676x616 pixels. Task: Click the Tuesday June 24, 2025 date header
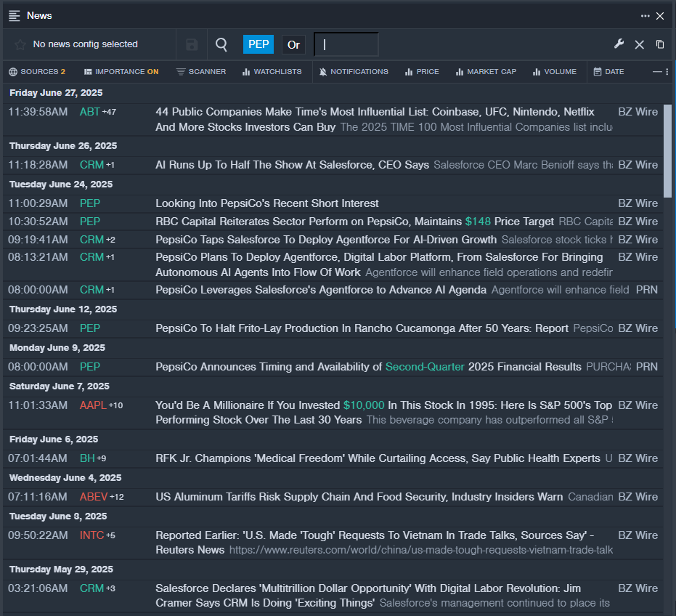pos(61,185)
